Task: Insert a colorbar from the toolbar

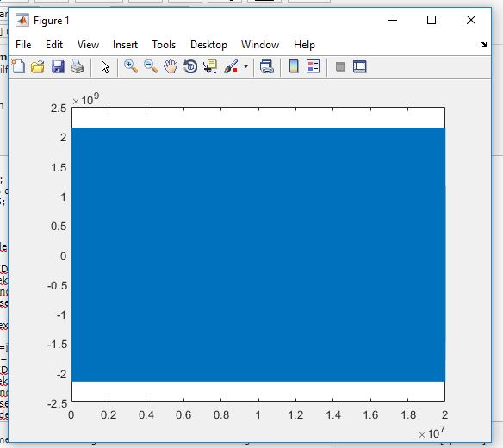Action: pos(294,66)
